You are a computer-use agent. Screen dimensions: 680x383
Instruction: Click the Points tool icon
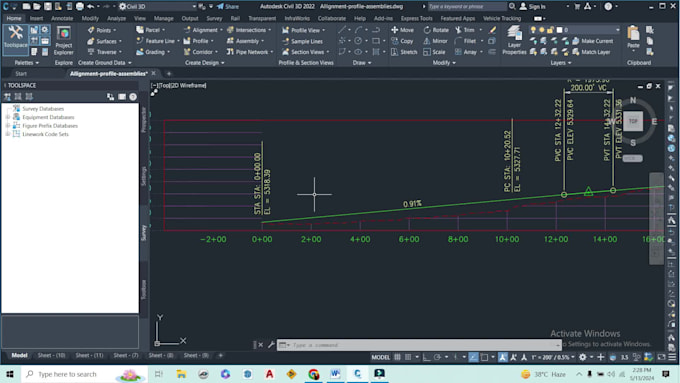click(x=91, y=30)
